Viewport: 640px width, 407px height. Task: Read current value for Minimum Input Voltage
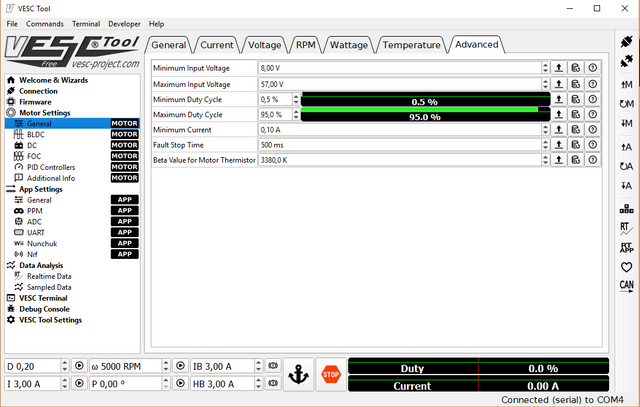coord(559,68)
